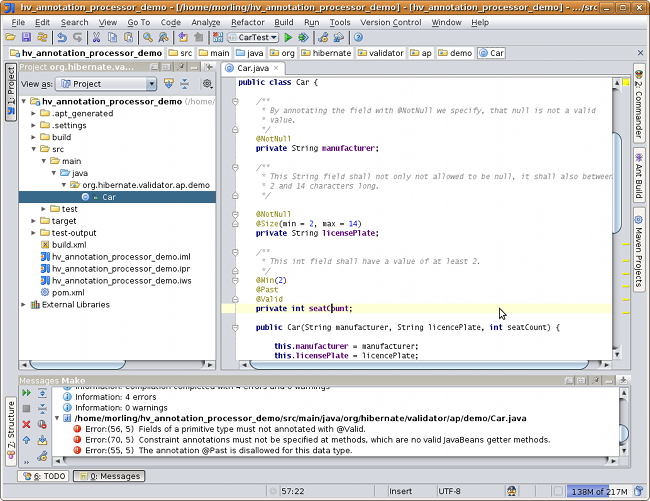Close Messages using red X icon
650x501 pixels.
coord(27,424)
